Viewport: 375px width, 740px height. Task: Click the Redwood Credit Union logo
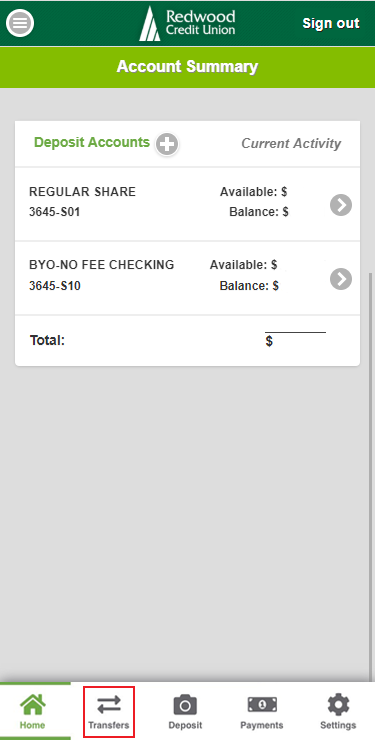187,23
